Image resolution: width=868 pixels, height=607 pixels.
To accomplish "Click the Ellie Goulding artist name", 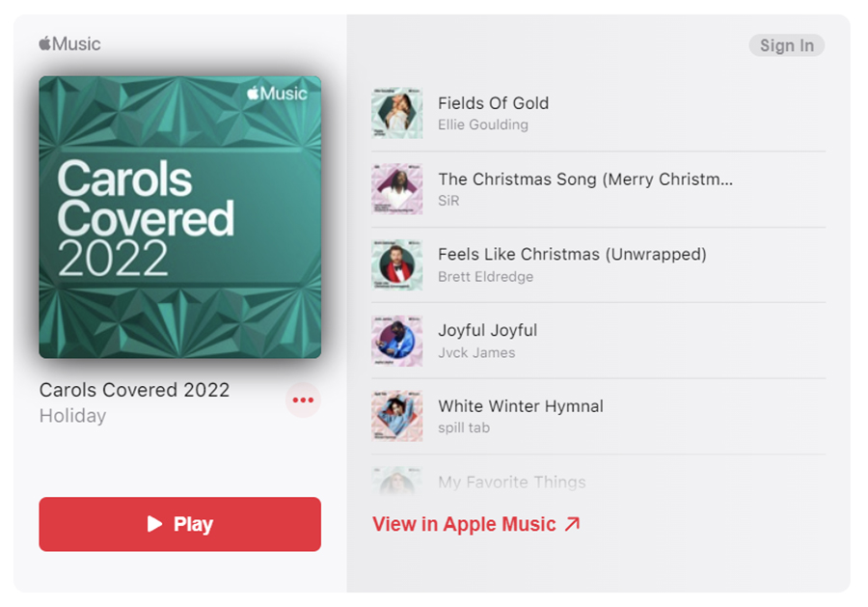I will [482, 124].
